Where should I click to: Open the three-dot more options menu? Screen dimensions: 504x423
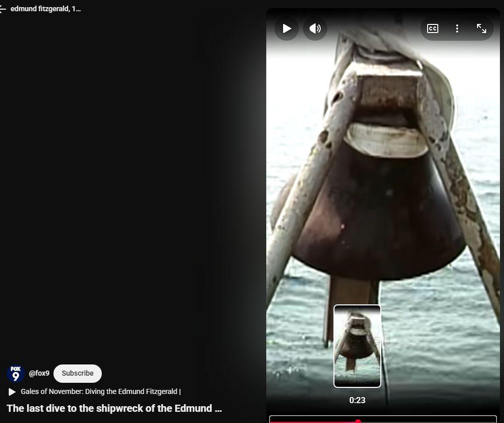457,29
